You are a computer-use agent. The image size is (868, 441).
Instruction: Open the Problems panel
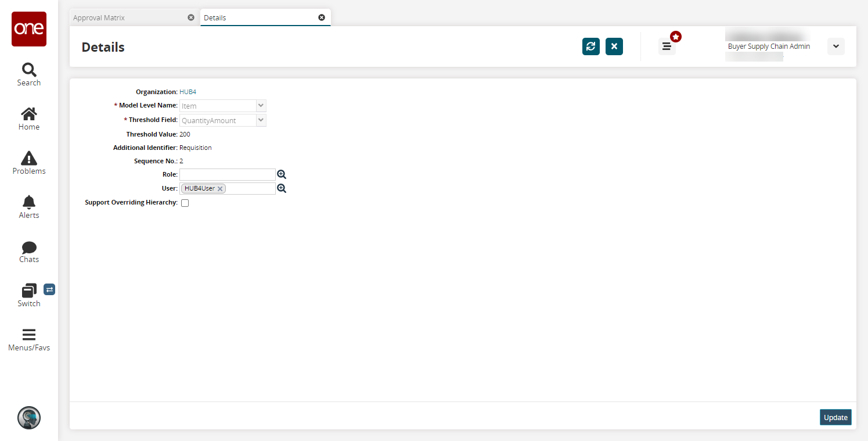pos(29,163)
